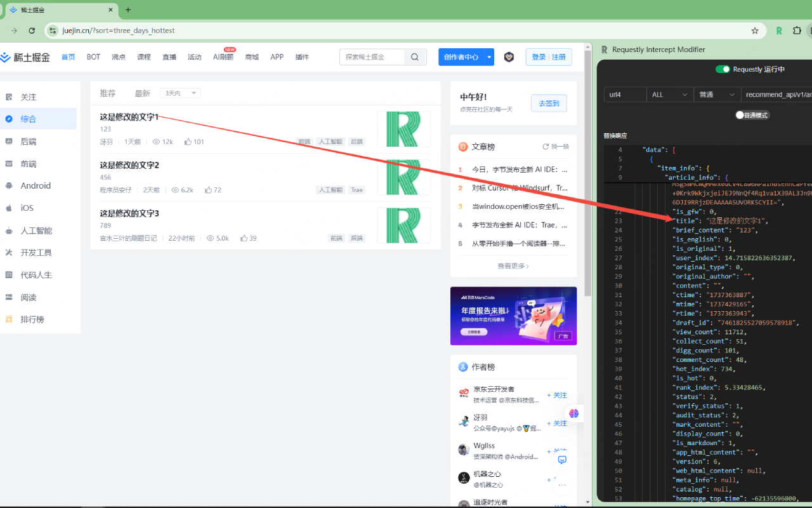Click the views eye icon showing 6.2k
Screen dimensions: 812x508
[x=176, y=190]
